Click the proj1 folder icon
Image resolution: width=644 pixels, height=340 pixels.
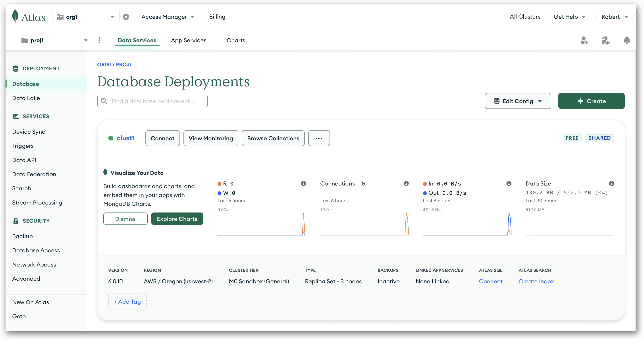click(25, 40)
